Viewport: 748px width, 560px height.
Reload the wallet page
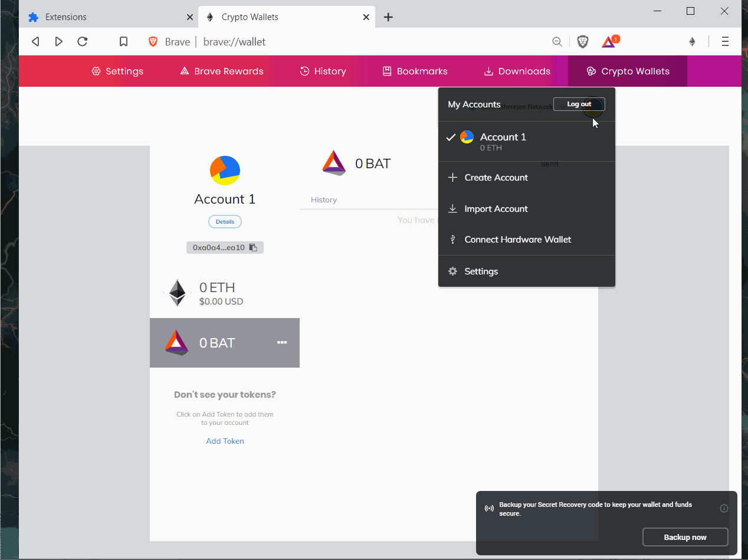click(x=83, y=41)
